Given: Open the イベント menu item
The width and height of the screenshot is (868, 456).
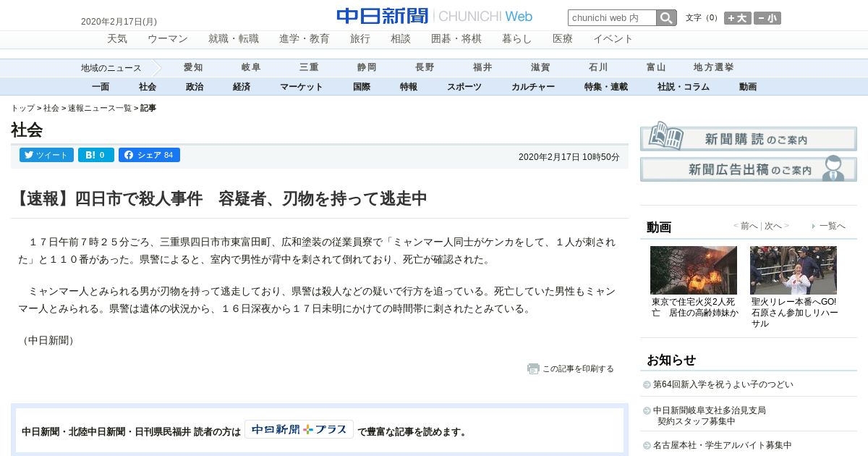Looking at the screenshot, I should [613, 39].
